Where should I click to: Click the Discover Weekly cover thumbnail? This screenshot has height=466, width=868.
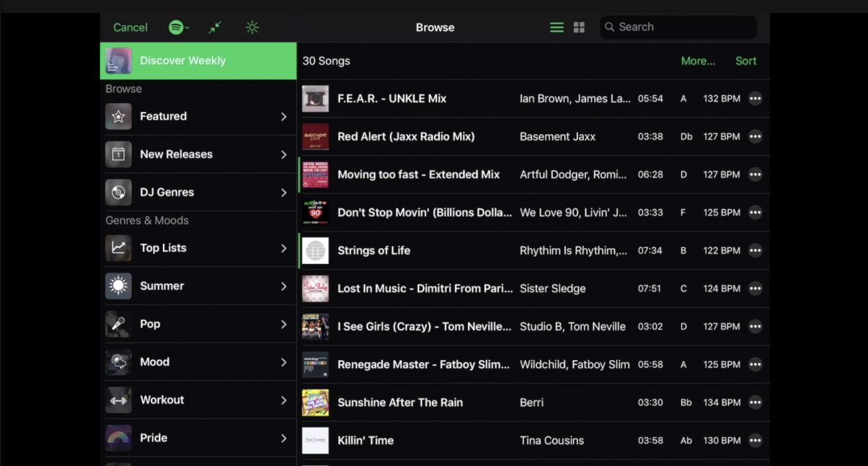[x=119, y=61]
